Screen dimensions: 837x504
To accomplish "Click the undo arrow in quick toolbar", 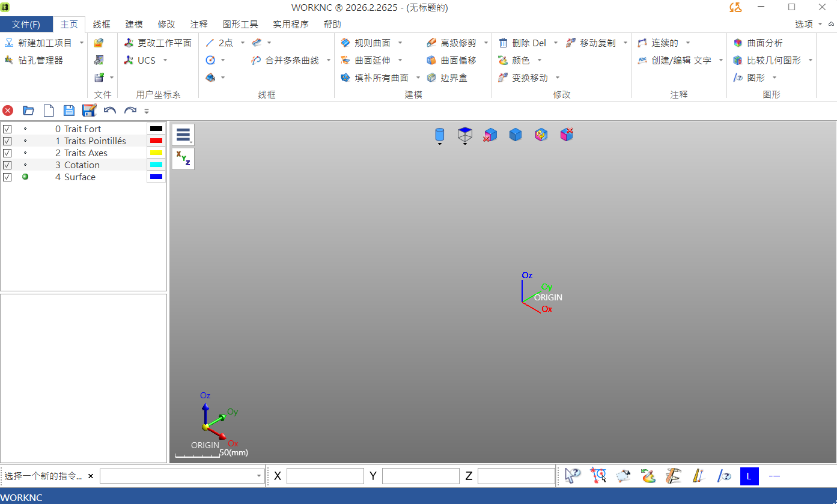I will pyautogui.click(x=109, y=111).
